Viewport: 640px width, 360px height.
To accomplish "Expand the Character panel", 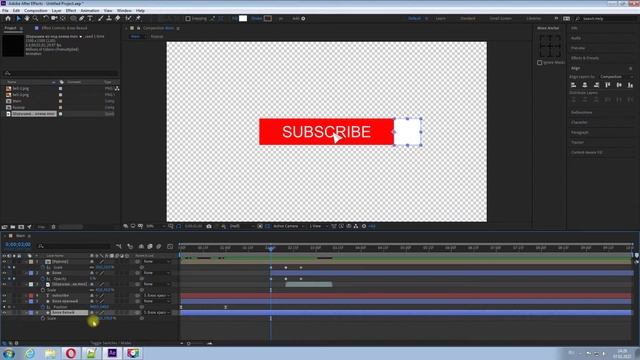I will (x=579, y=122).
